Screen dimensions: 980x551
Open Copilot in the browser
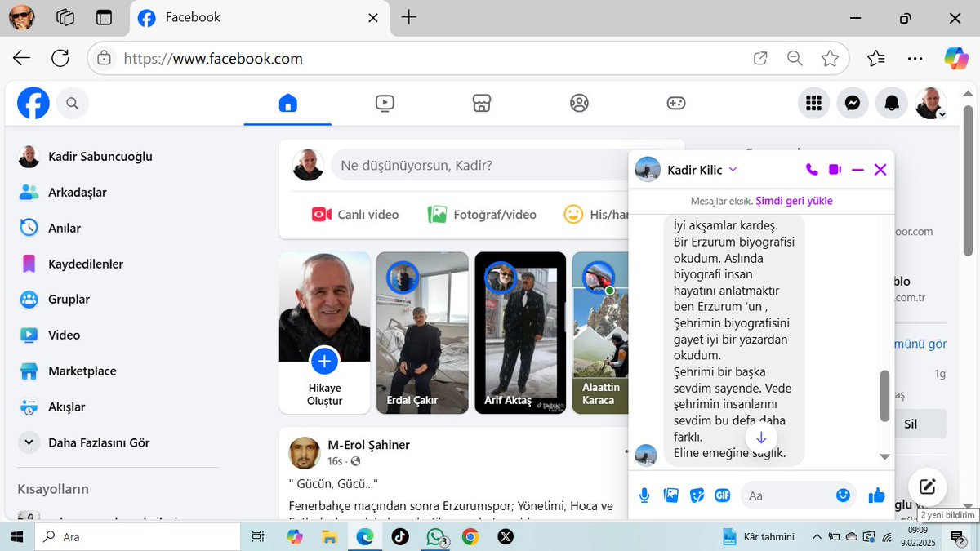(955, 58)
